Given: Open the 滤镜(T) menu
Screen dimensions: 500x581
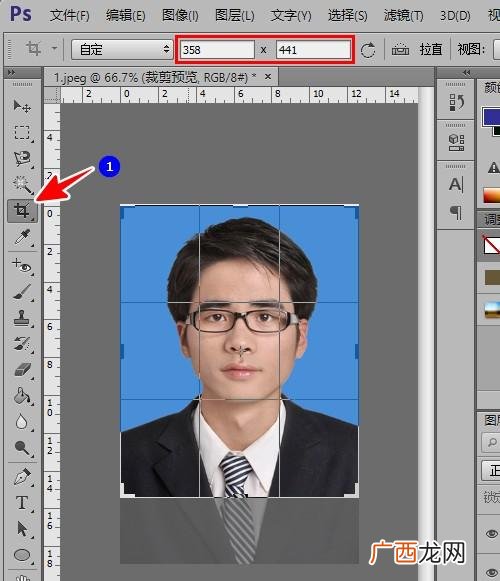Looking at the screenshot, I should 403,16.
